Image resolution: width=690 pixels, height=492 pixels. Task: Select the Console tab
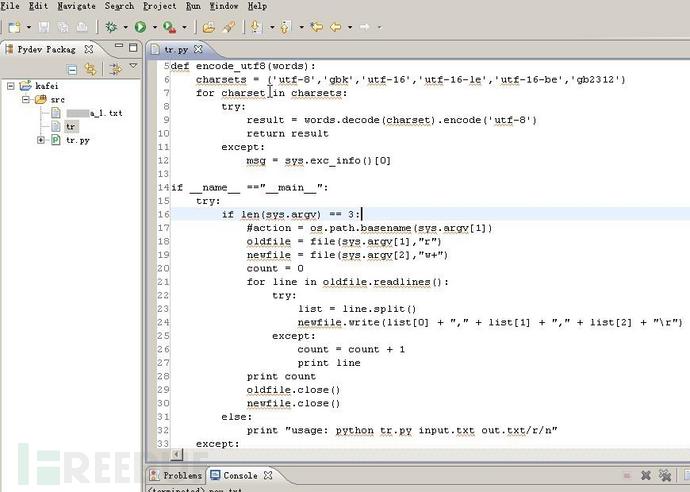(239, 476)
